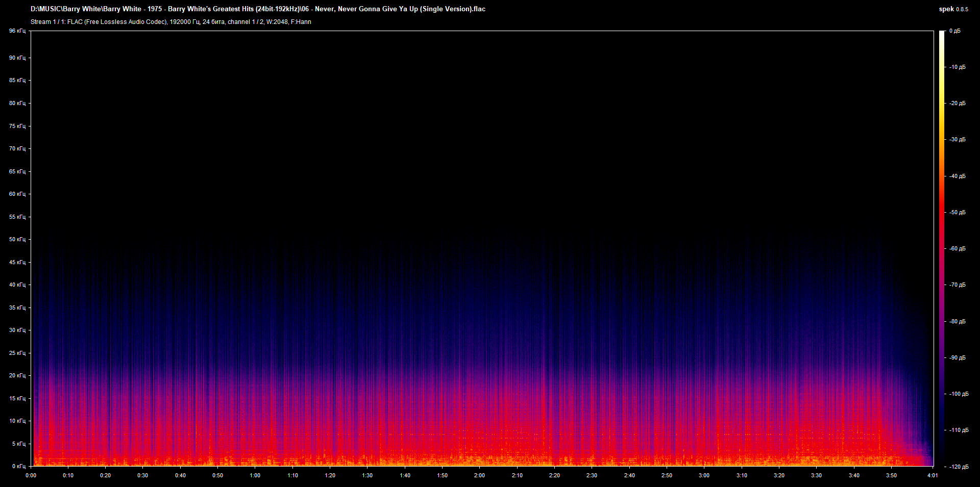
Task: Click the 0 кГц frequency label
Action: (19, 466)
